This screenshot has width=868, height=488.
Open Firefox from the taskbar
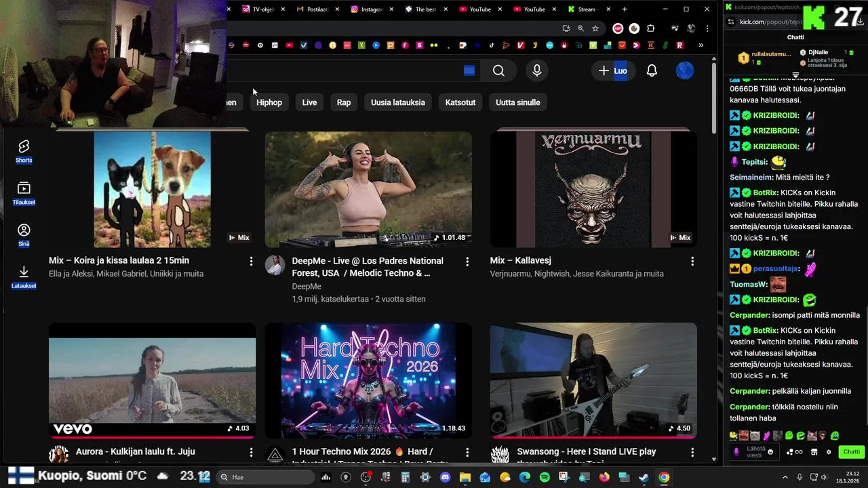(x=604, y=477)
